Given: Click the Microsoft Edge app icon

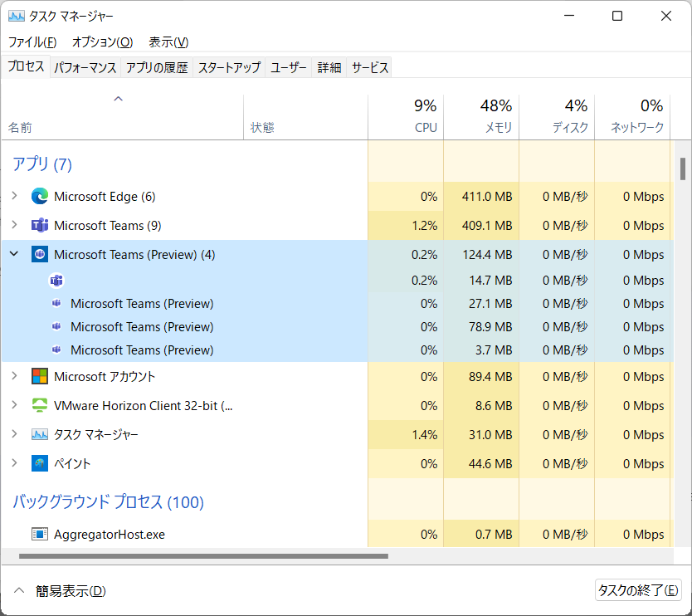Looking at the screenshot, I should (40, 196).
